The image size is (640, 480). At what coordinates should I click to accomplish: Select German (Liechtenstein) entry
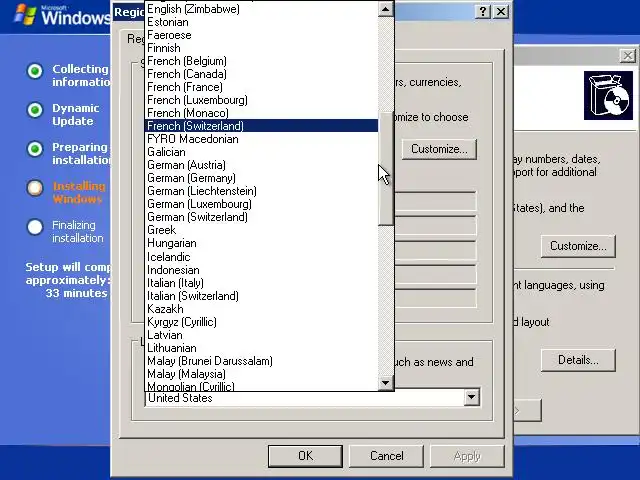pos(261,191)
